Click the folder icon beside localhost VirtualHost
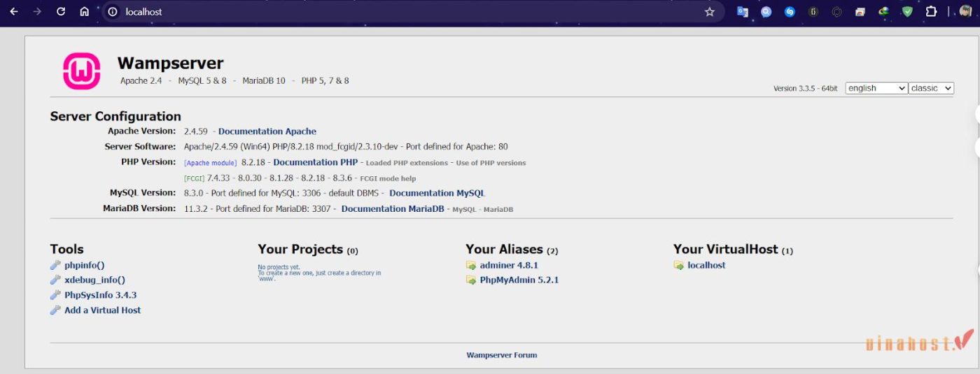The height and width of the screenshot is (374, 980). 679,266
